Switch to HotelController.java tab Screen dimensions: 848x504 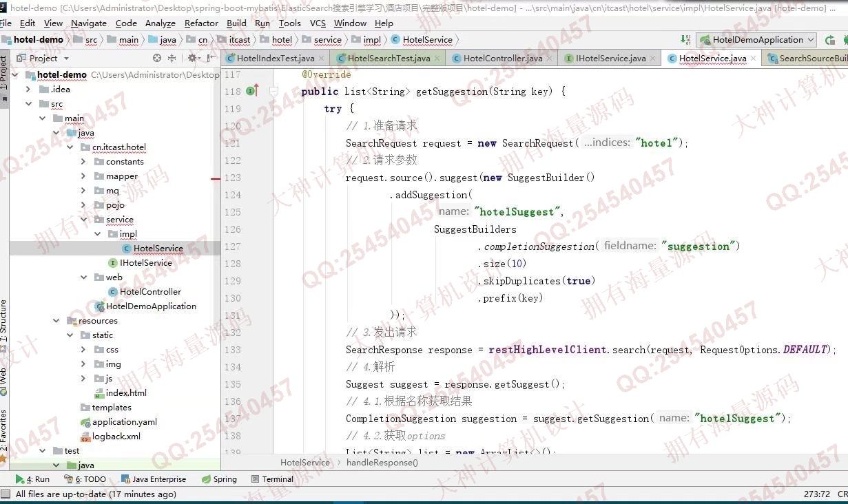(503, 59)
